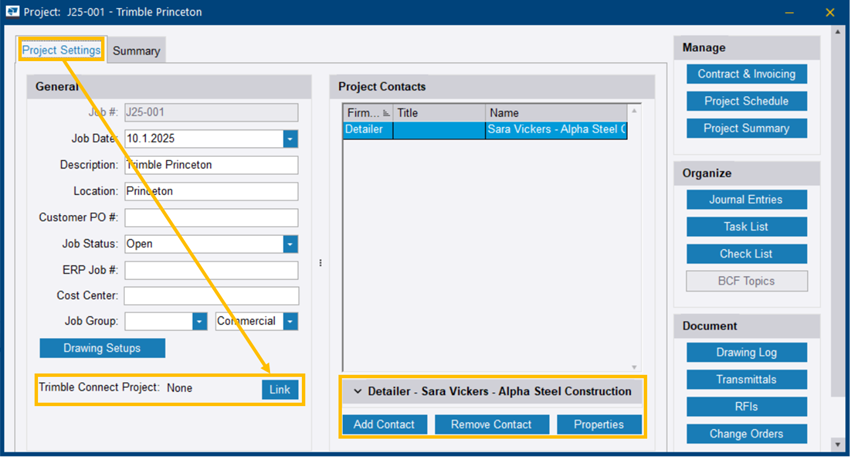This screenshot has height=457, width=850.
Task: Open the Task List
Action: point(746,227)
